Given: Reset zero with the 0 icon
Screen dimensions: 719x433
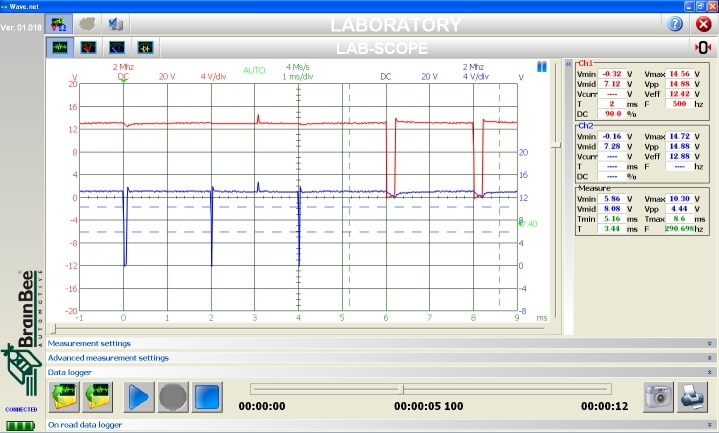Looking at the screenshot, I should coord(702,47).
